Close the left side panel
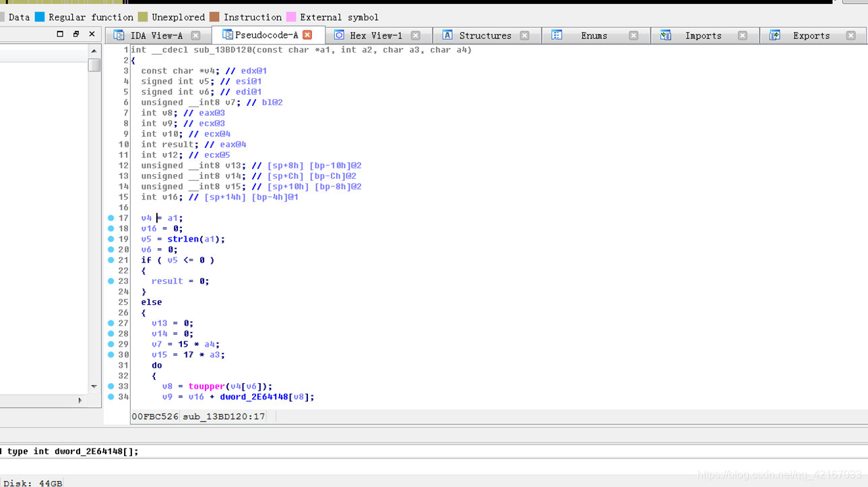This screenshot has height=487, width=868. coord(92,34)
